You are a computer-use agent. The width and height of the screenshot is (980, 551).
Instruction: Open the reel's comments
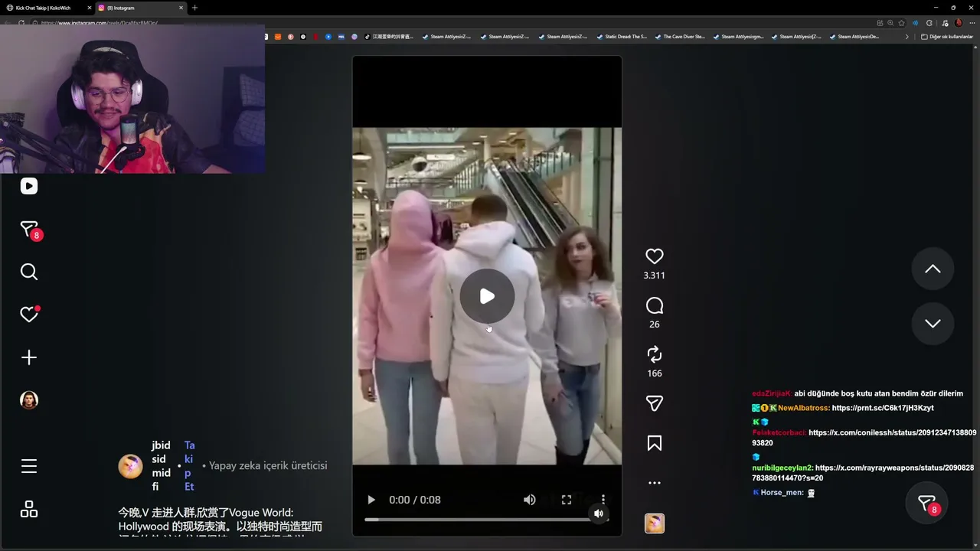(654, 306)
